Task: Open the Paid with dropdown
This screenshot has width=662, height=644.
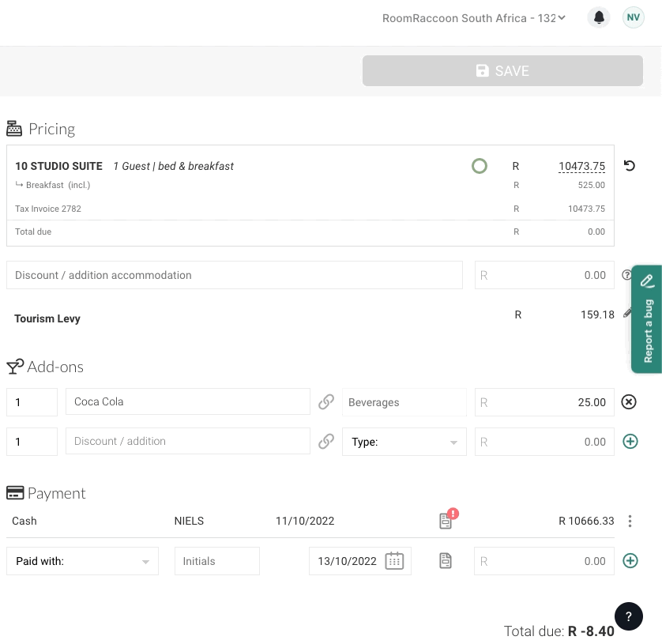Action: click(x=82, y=561)
